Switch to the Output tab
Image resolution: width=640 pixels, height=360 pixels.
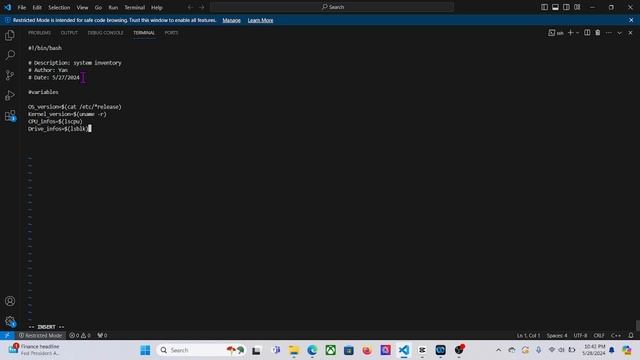point(69,33)
